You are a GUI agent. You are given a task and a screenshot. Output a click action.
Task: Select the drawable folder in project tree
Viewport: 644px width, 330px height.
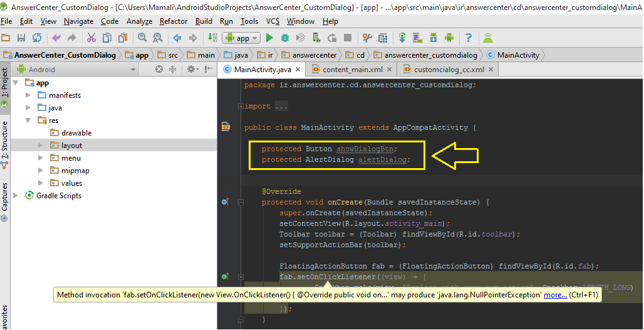tap(76, 133)
